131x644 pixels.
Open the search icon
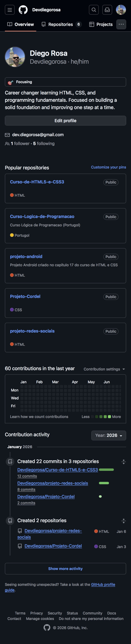[94, 10]
